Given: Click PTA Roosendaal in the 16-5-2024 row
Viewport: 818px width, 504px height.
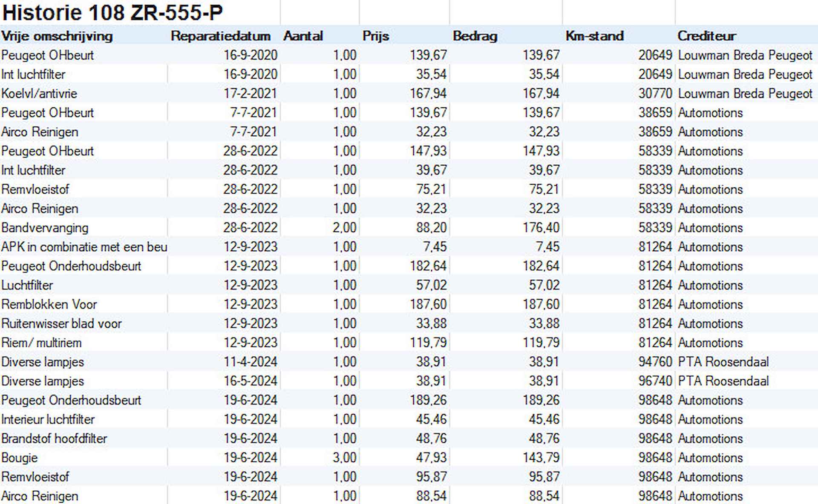Looking at the screenshot, I should 723,381.
